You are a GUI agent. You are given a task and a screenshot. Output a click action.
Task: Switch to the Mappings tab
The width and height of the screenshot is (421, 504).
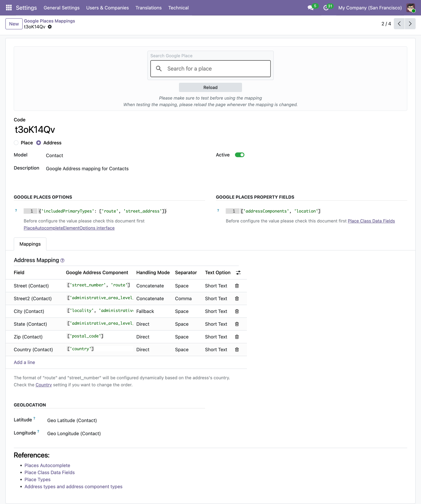(30, 244)
